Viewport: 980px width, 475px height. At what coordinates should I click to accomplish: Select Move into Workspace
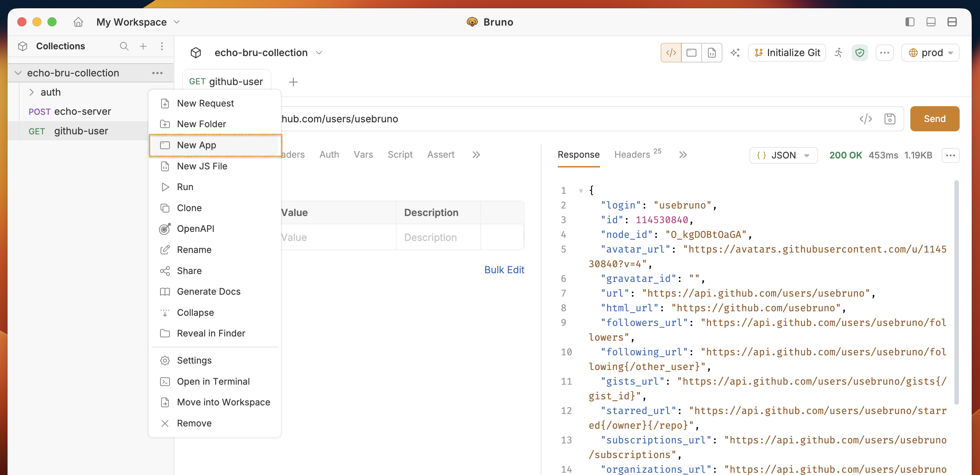[215, 402]
